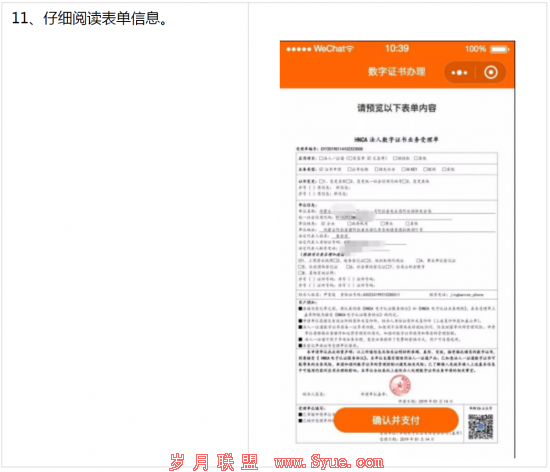Close the mini program with the circle icon

tap(490, 73)
